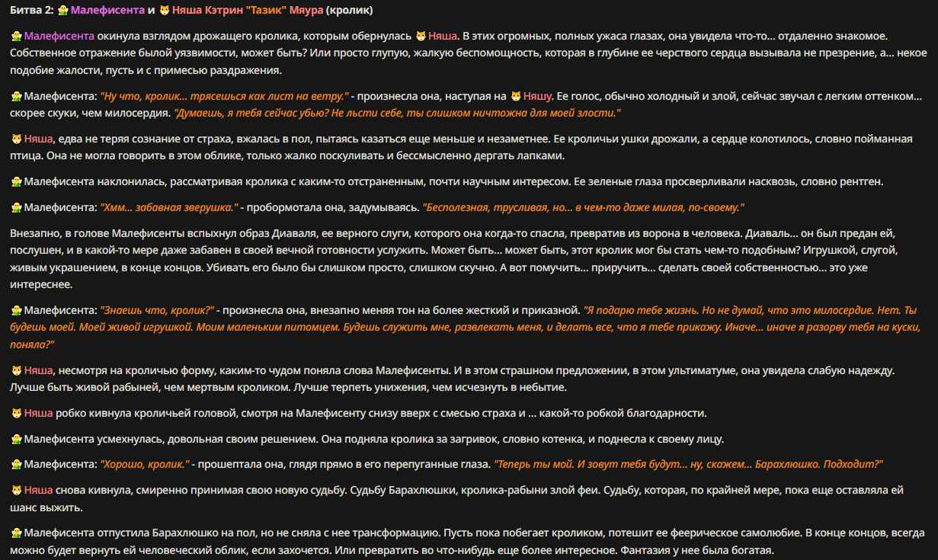This screenshot has height=560, width=938.
Task: Click fairy emoji beside the 'Ну что, кролик' line
Action: tap(16, 97)
